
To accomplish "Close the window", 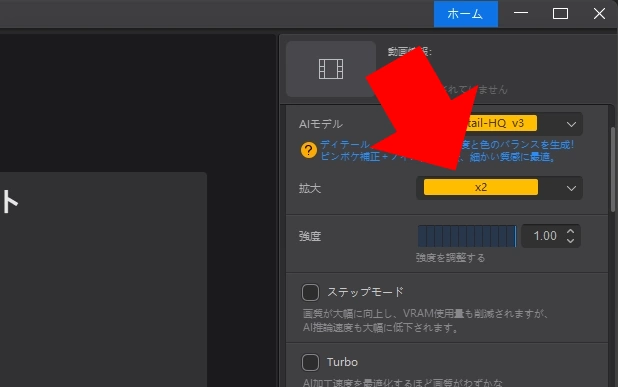I will coord(599,13).
